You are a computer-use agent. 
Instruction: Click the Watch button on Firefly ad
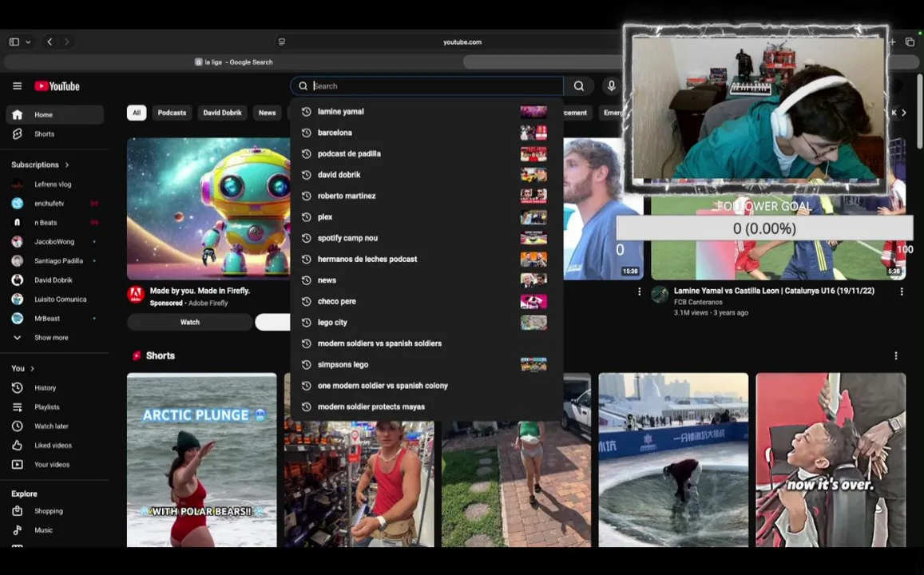click(190, 323)
